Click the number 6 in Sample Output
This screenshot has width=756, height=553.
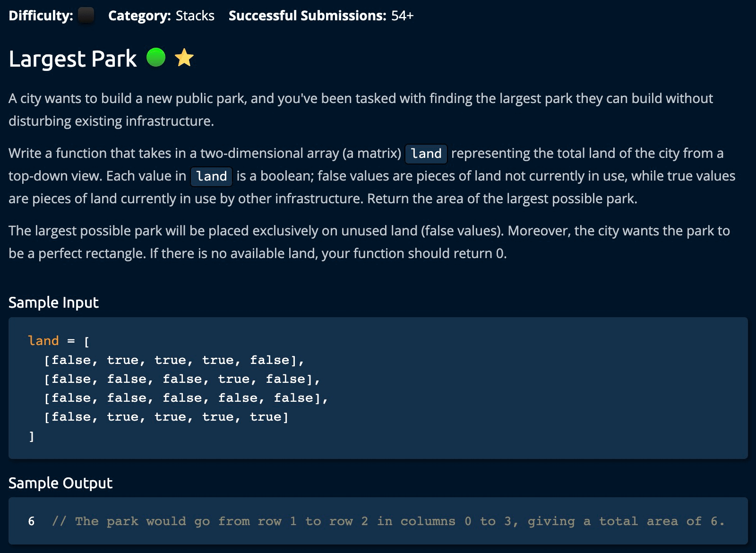pyautogui.click(x=31, y=521)
